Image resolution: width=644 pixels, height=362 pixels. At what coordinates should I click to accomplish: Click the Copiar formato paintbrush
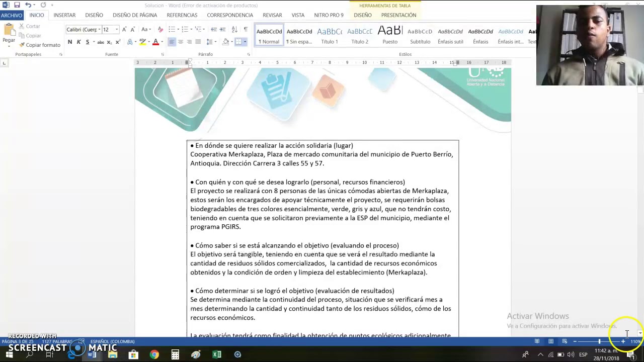(40, 45)
